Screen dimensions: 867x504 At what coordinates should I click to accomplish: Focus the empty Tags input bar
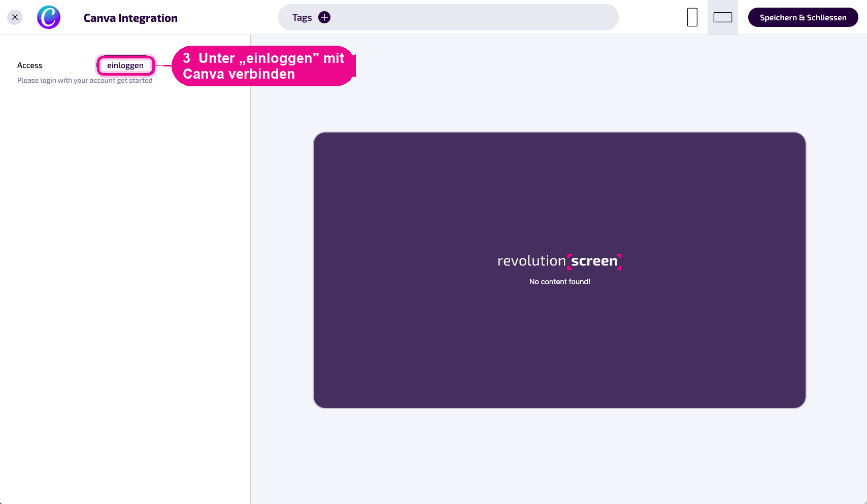click(472, 17)
